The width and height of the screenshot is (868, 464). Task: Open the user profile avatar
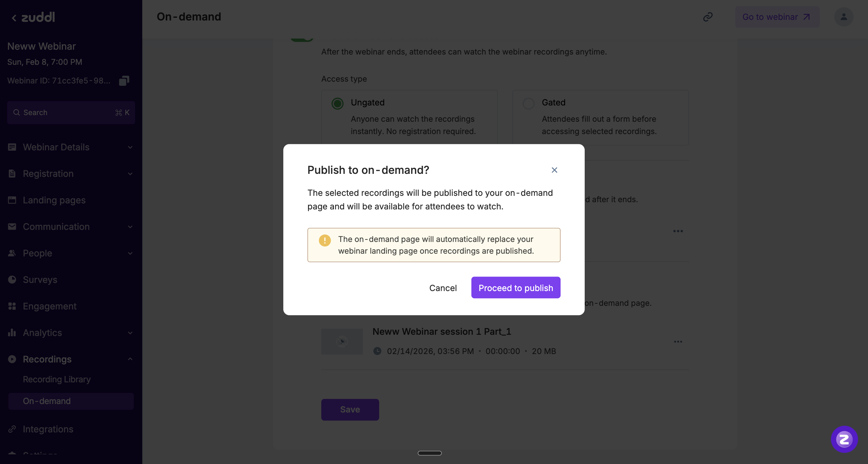843,17
